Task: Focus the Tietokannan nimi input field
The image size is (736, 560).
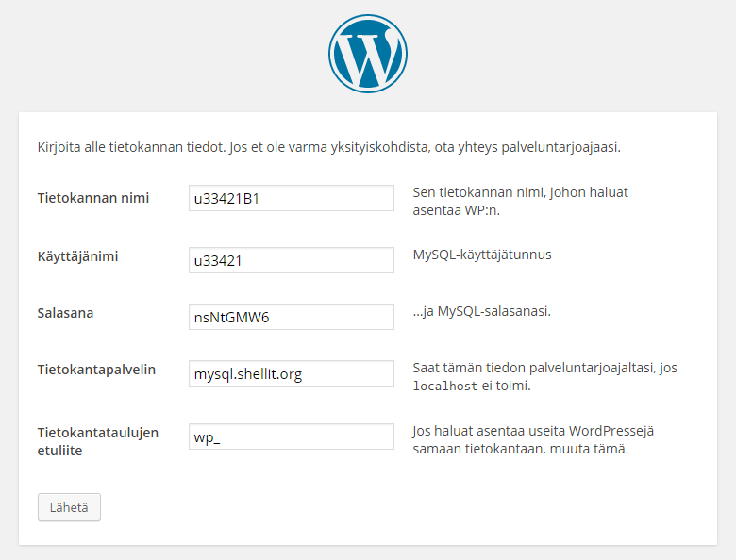Action: pyautogui.click(x=292, y=198)
